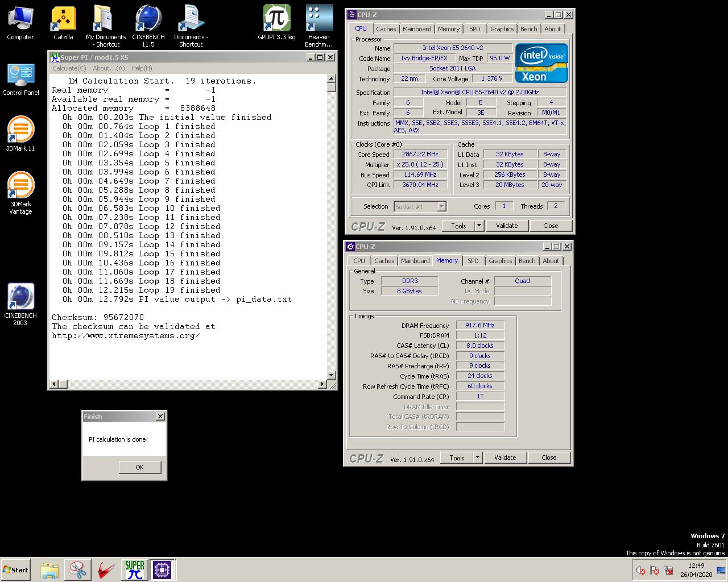Click Close button in upper CPU-Z

coord(551,226)
